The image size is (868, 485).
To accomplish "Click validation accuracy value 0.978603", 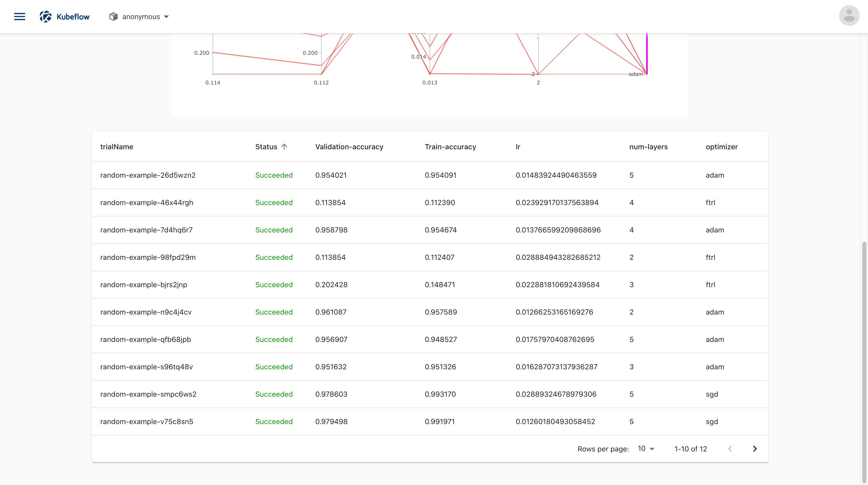I will coord(331,394).
